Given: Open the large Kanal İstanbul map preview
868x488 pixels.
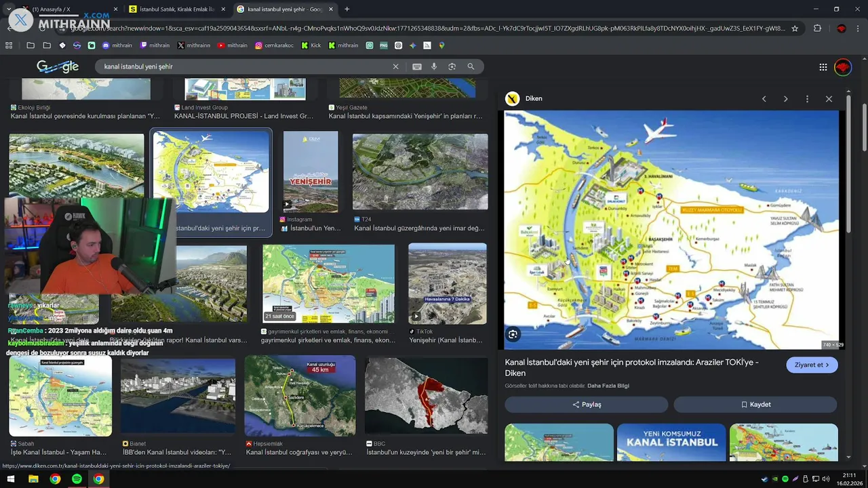Looking at the screenshot, I should [x=671, y=230].
